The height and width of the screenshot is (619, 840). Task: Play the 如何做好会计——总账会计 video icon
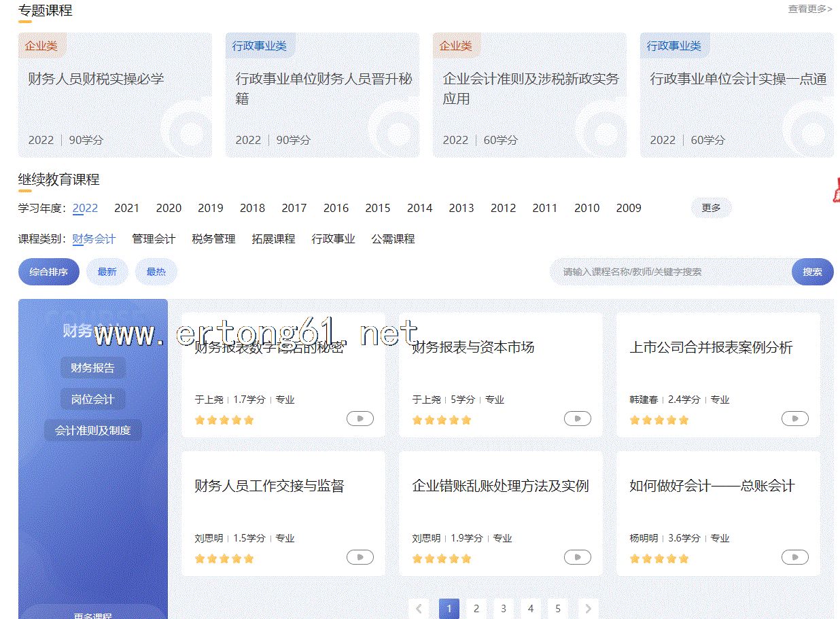tap(794, 557)
